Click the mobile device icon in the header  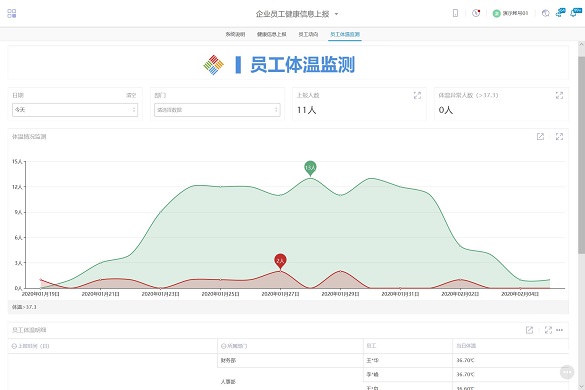(x=455, y=13)
